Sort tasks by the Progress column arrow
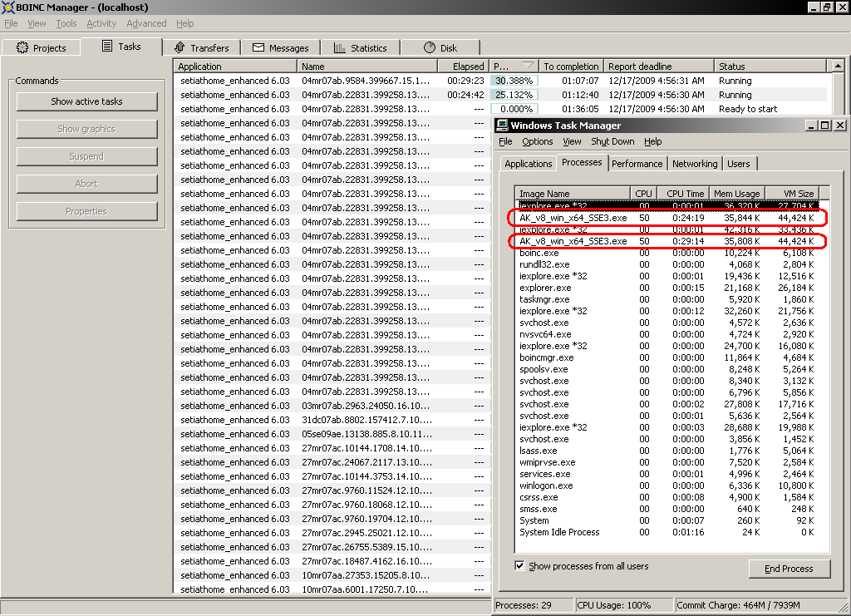Screen dimensions: 851x616 [528, 66]
